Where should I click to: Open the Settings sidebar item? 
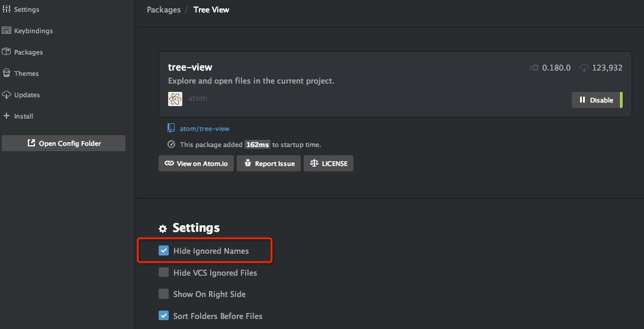click(21, 9)
